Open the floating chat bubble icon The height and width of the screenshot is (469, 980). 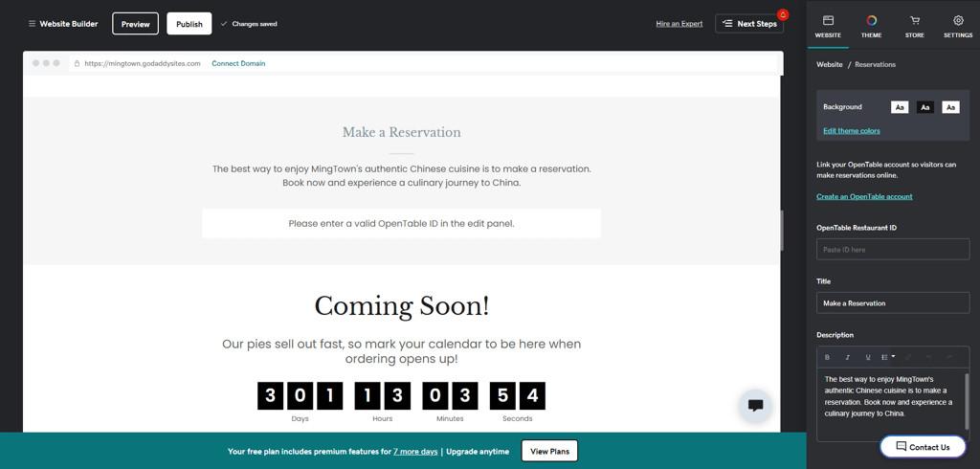pyautogui.click(x=756, y=405)
